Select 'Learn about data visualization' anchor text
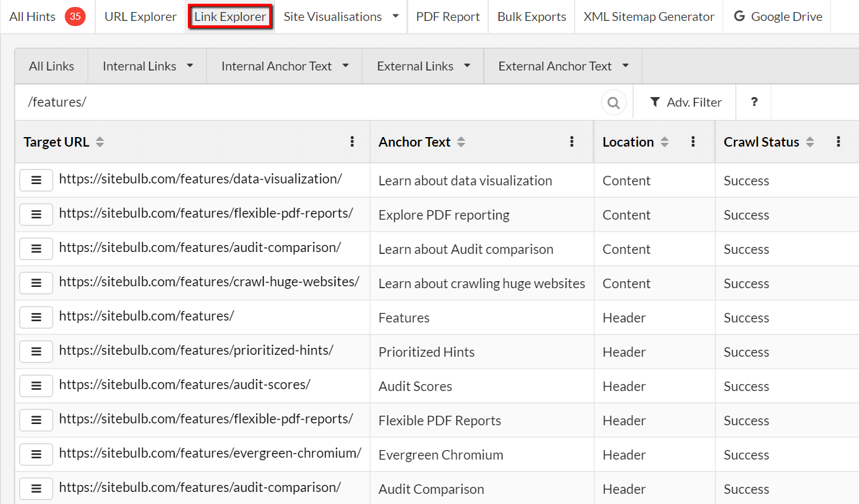Image resolution: width=859 pixels, height=504 pixels. (x=465, y=181)
